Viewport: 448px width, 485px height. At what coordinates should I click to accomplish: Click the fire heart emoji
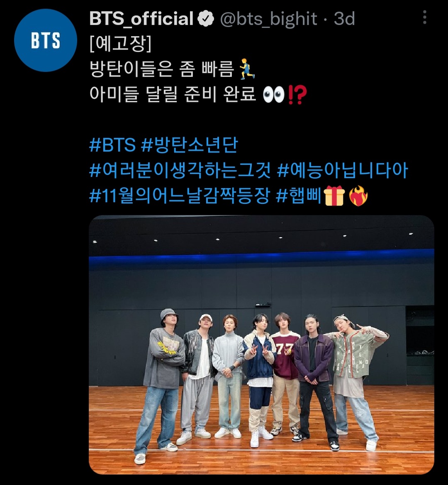point(358,196)
